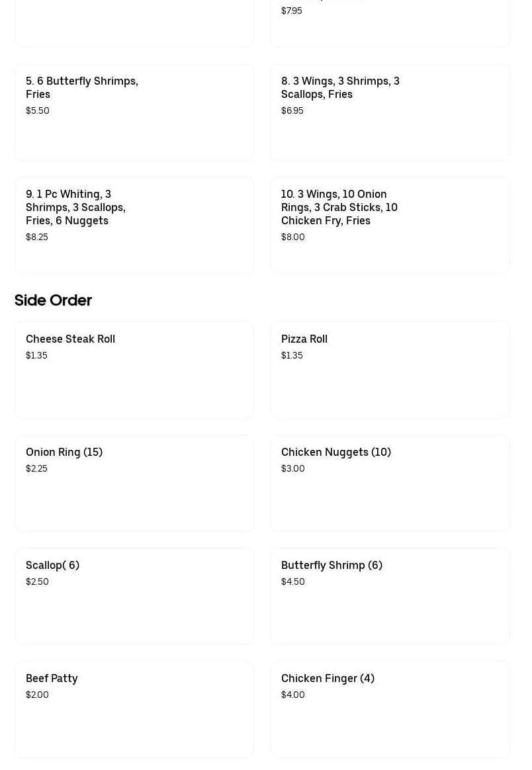Pick the Pizza Roll menu item
This screenshot has height=770, width=532.
pyautogui.click(x=390, y=370)
